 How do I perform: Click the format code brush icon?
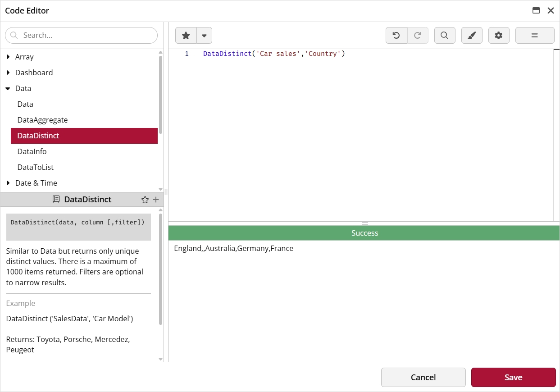pos(472,36)
